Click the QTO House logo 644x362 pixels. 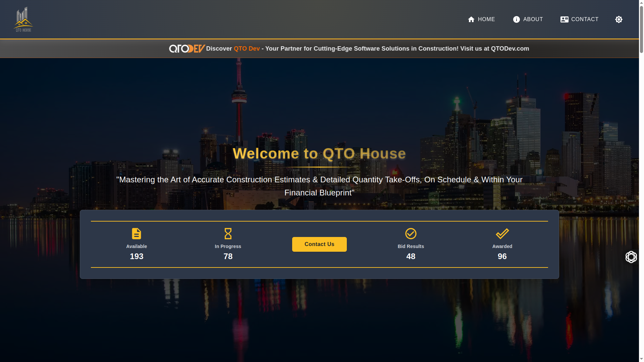(23, 19)
